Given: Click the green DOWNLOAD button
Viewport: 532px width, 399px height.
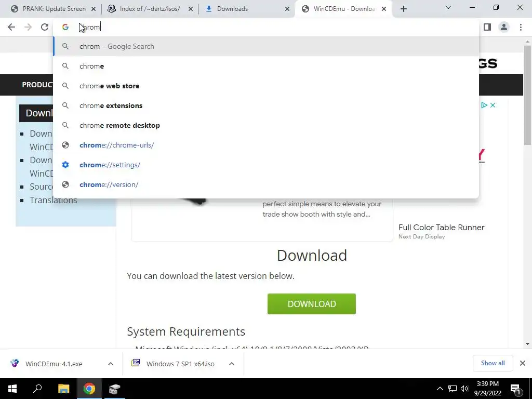Looking at the screenshot, I should [x=312, y=304].
